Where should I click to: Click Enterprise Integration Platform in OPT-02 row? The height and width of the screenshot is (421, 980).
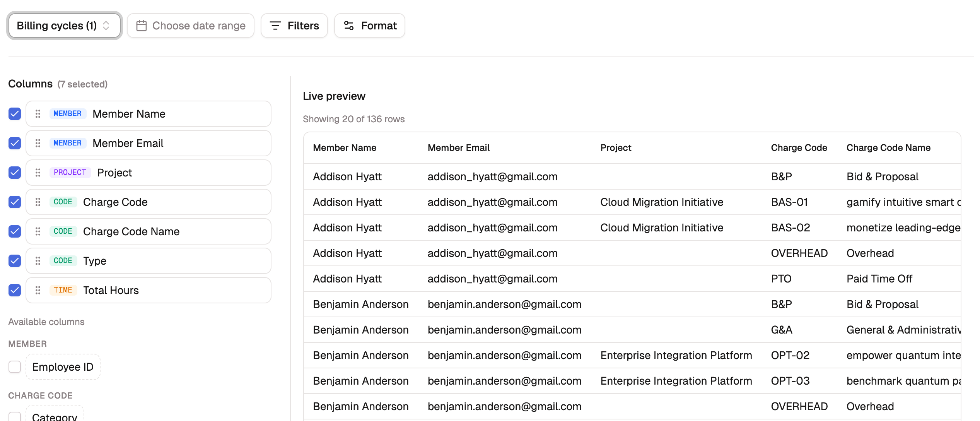(x=676, y=355)
